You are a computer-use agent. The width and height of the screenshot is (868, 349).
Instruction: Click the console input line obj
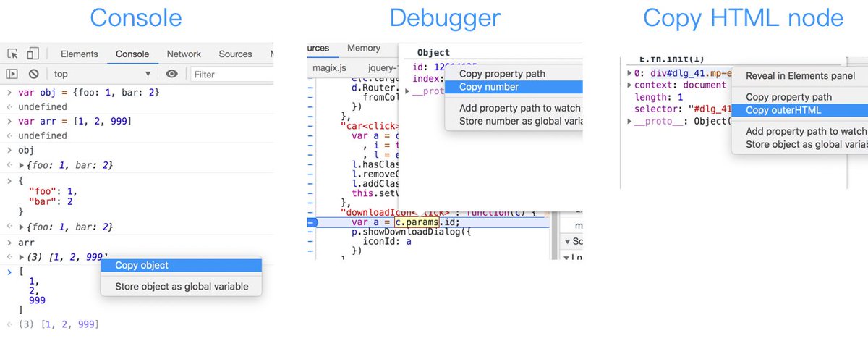tap(26, 151)
